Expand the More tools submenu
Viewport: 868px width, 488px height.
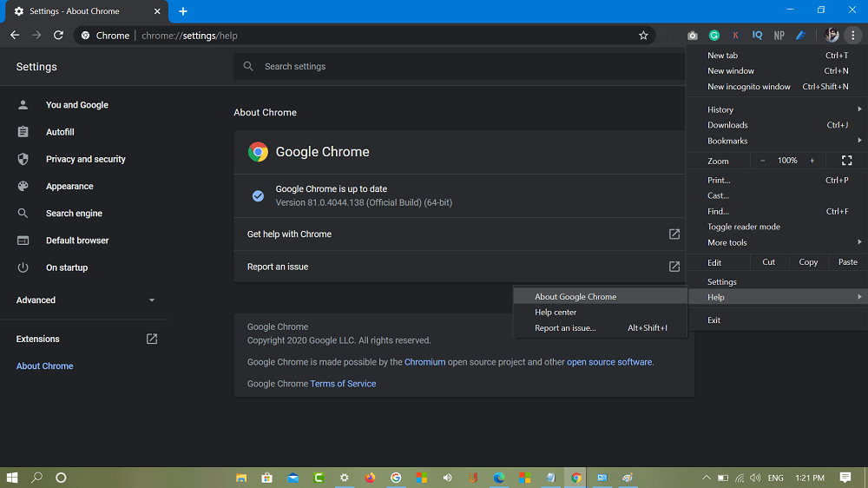(x=777, y=242)
